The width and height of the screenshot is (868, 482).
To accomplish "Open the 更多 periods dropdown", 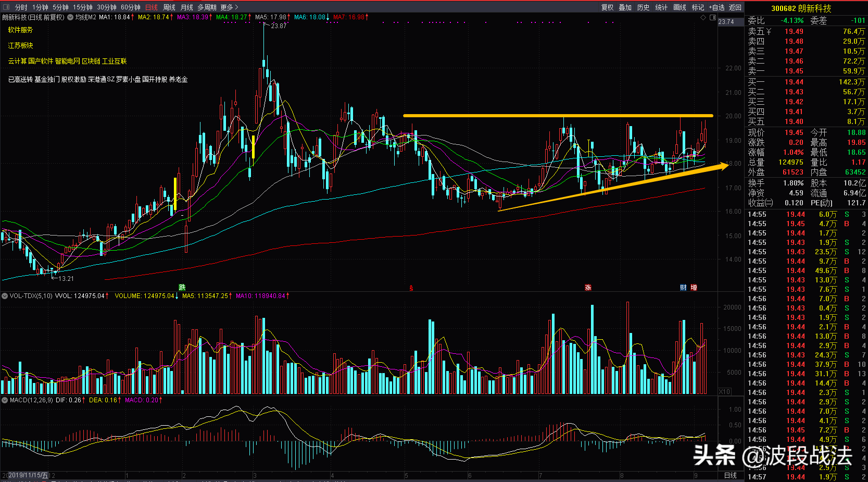I will (x=229, y=7).
